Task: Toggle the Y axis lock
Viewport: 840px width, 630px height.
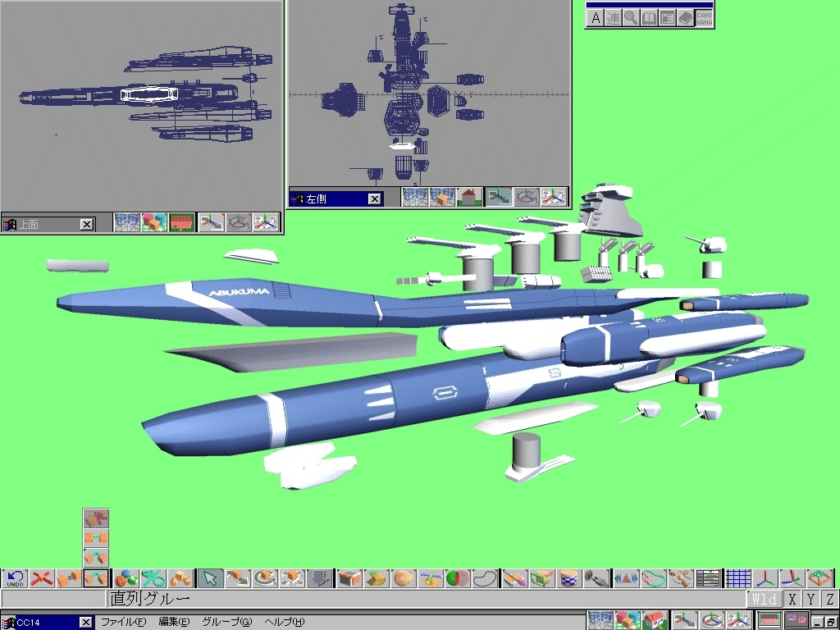Action: pyautogui.click(x=811, y=599)
